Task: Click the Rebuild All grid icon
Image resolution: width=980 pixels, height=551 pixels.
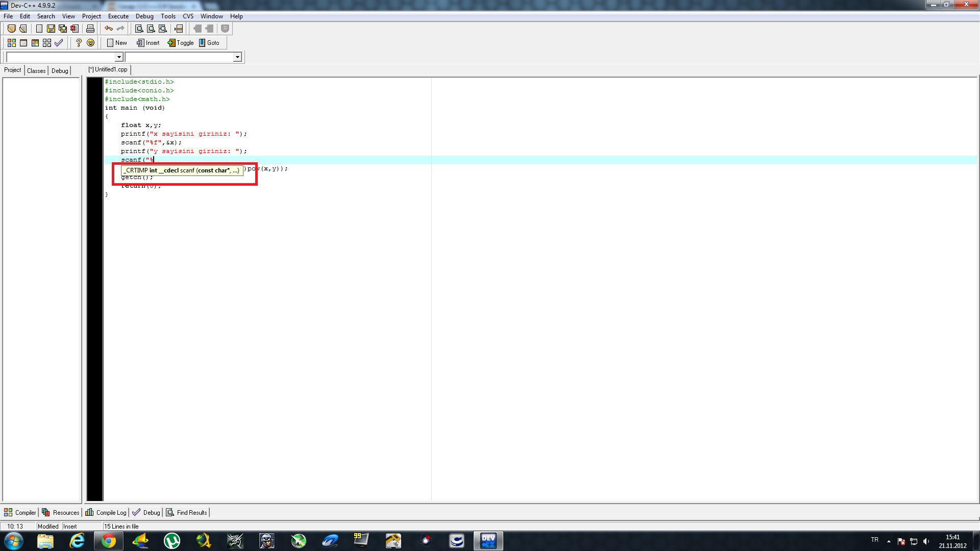Action: [x=47, y=43]
